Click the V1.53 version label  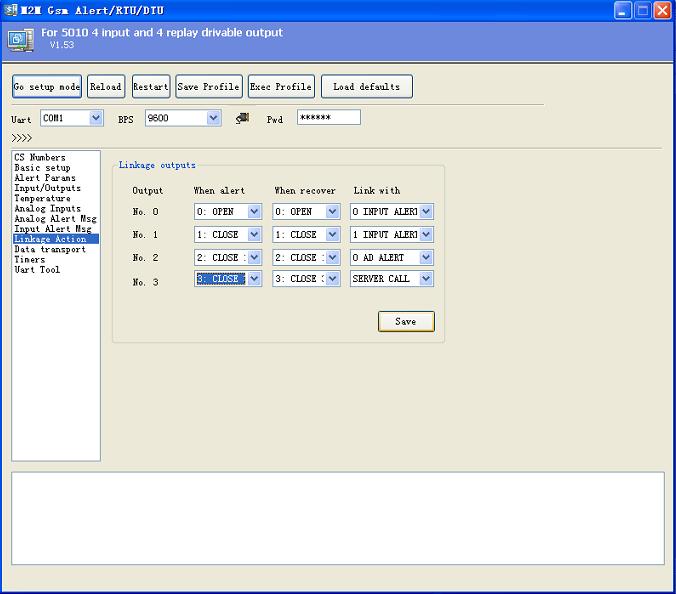62,45
